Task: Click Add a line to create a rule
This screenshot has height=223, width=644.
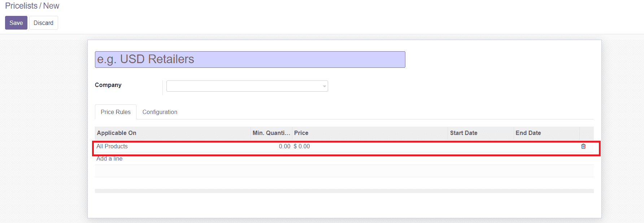Action: point(109,158)
